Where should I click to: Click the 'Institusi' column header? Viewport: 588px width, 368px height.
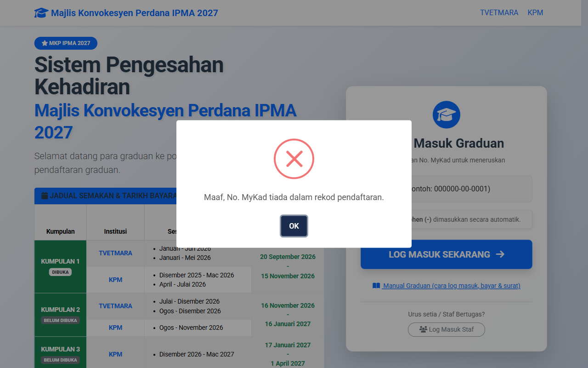tap(115, 231)
